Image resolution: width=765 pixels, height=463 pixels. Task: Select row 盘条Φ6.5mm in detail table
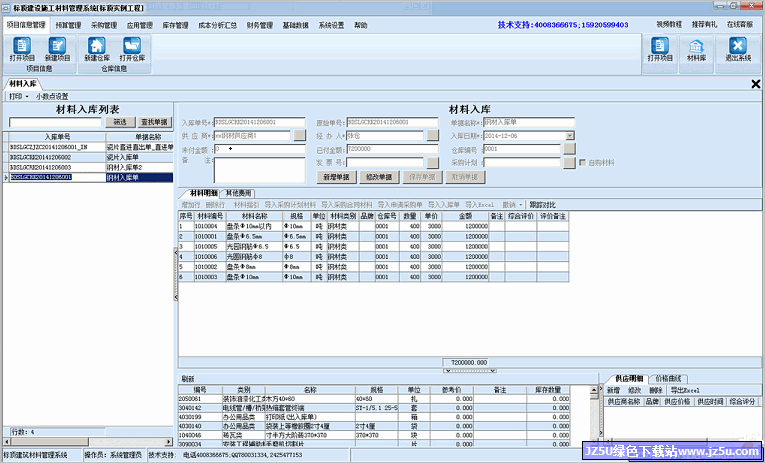373,237
